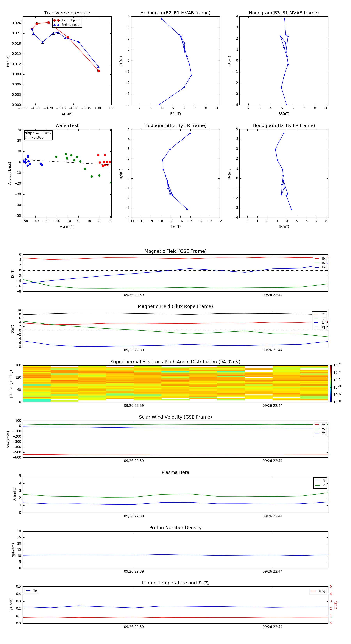Click the Hodogram(Bx_By FR frame) title

(x=284, y=125)
